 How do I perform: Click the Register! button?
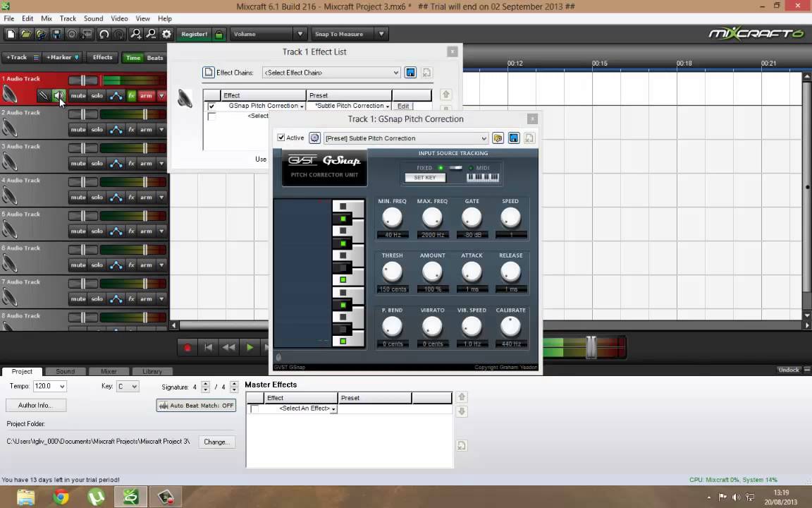coord(194,34)
